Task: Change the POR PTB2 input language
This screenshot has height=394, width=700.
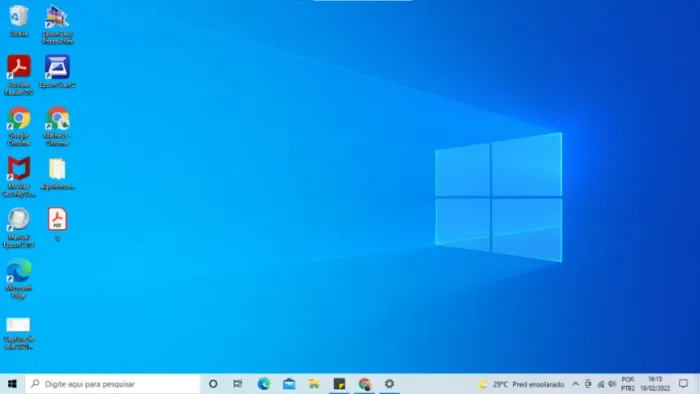Action: point(628,384)
